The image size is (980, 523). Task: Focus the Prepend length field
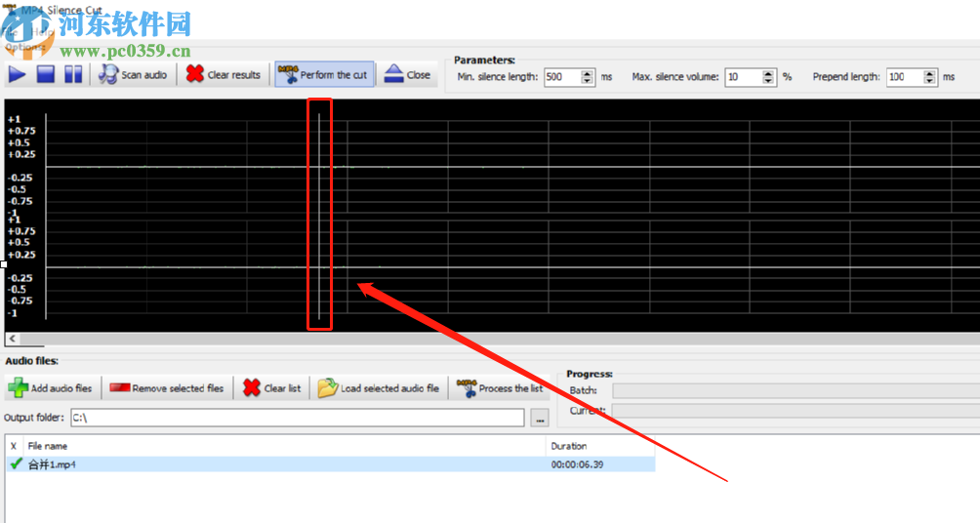click(905, 77)
